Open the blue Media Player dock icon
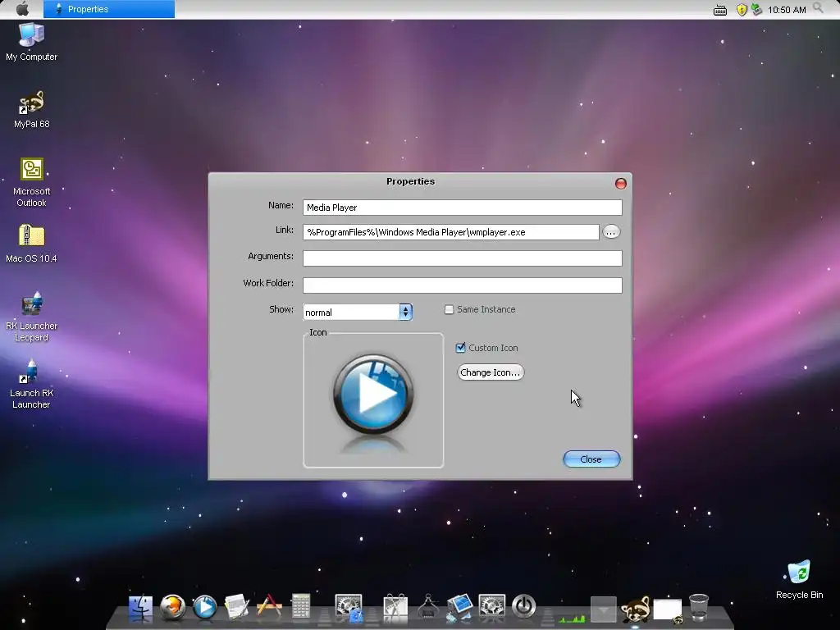The image size is (840, 630). click(204, 608)
